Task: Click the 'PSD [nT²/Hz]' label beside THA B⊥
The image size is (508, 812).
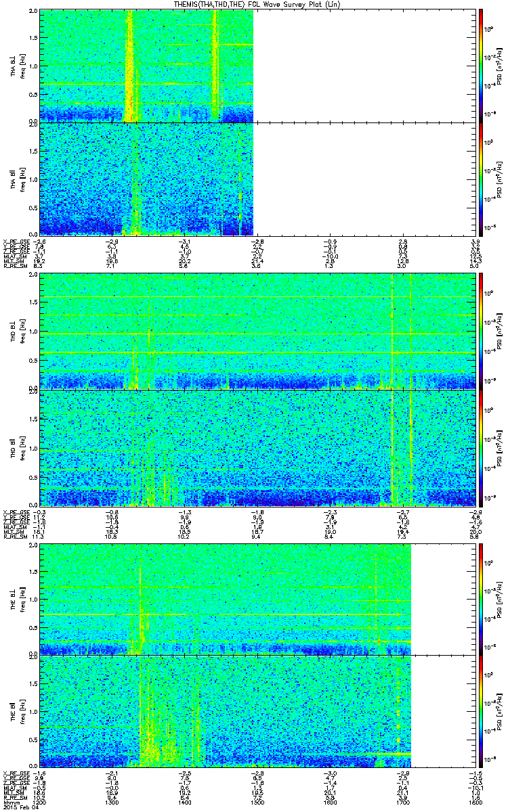Action: [501, 66]
